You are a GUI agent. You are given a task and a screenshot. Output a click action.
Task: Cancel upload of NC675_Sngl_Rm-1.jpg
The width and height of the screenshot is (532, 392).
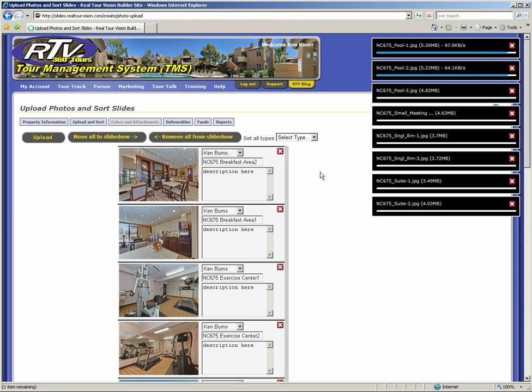tap(512, 136)
